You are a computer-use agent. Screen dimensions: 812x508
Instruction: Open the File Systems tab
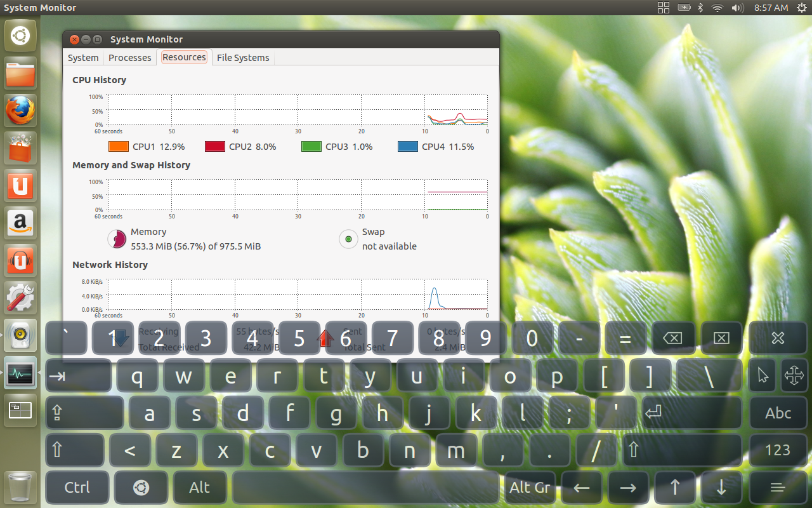pos(243,58)
